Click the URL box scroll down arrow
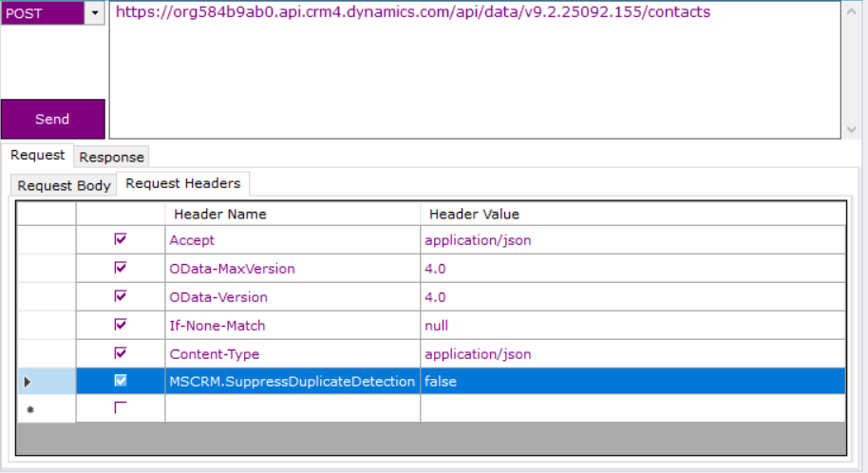The height and width of the screenshot is (473, 868). pos(851,130)
